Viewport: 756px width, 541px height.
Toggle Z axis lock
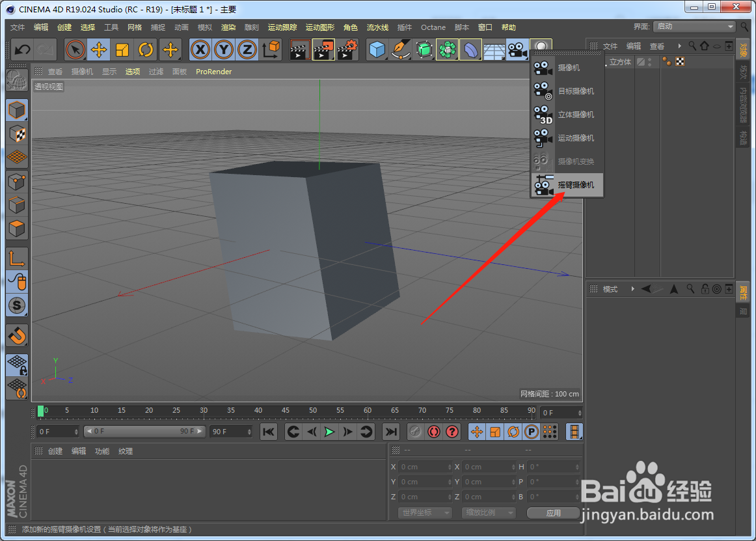(x=247, y=49)
